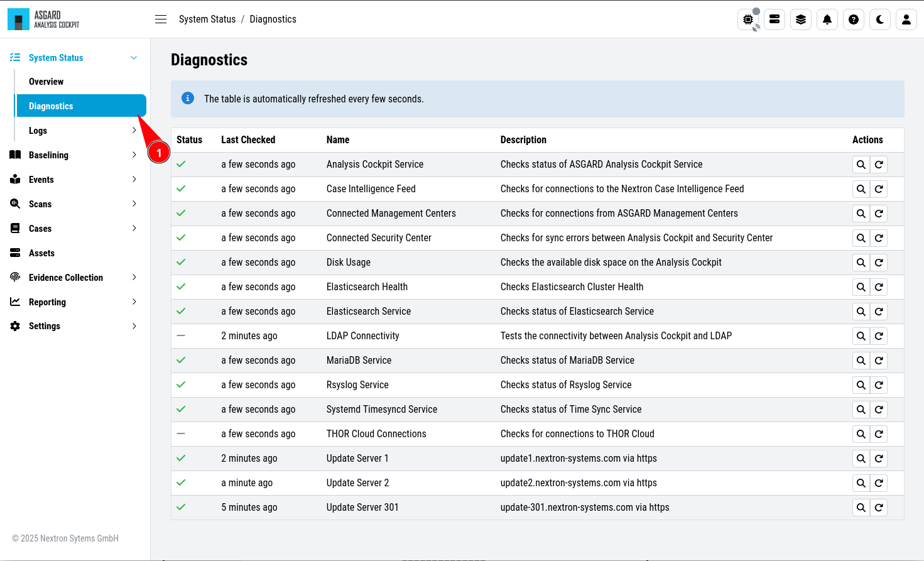Toggle the hamburger sidebar menu

[161, 19]
